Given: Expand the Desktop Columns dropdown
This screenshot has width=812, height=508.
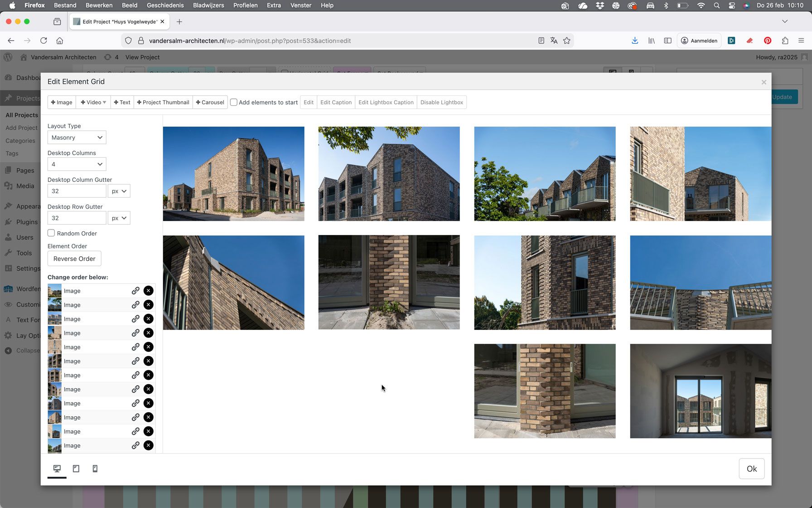Looking at the screenshot, I should click(x=77, y=164).
